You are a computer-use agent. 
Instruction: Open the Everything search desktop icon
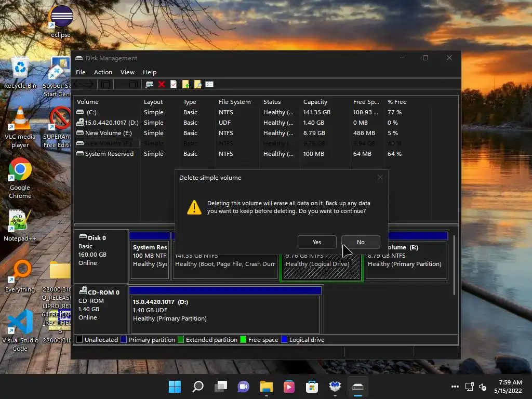coord(20,276)
